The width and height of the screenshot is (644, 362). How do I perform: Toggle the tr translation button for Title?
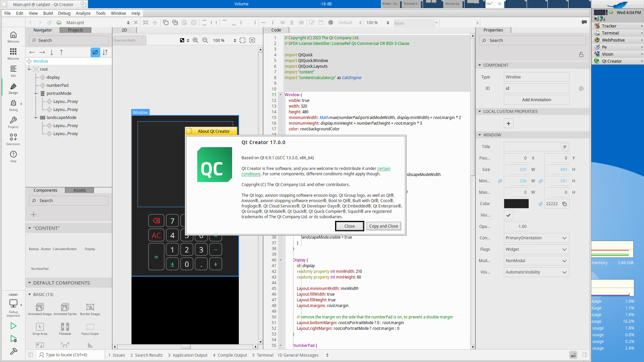coord(565,147)
